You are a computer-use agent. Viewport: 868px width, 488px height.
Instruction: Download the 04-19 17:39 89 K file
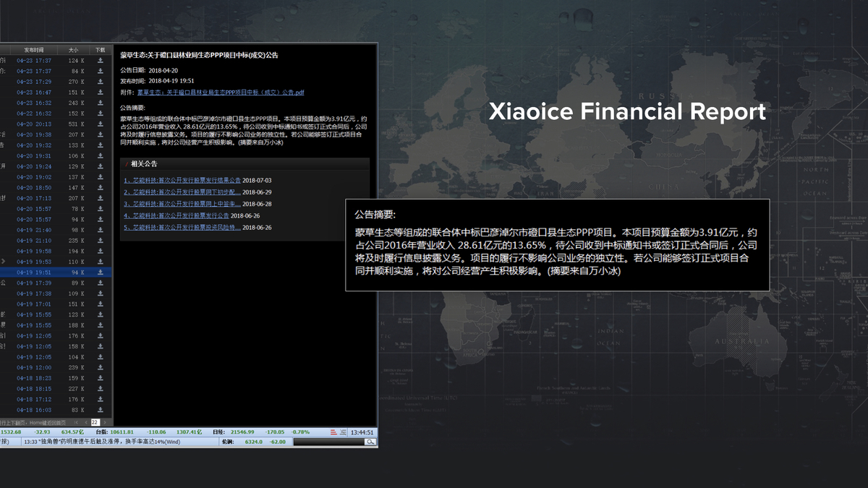pos(101,283)
